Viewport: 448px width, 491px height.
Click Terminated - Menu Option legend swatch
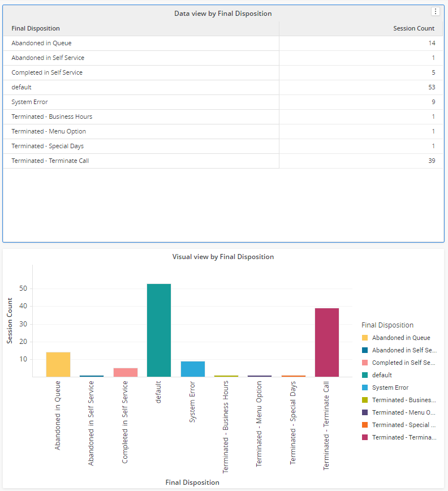pos(365,412)
